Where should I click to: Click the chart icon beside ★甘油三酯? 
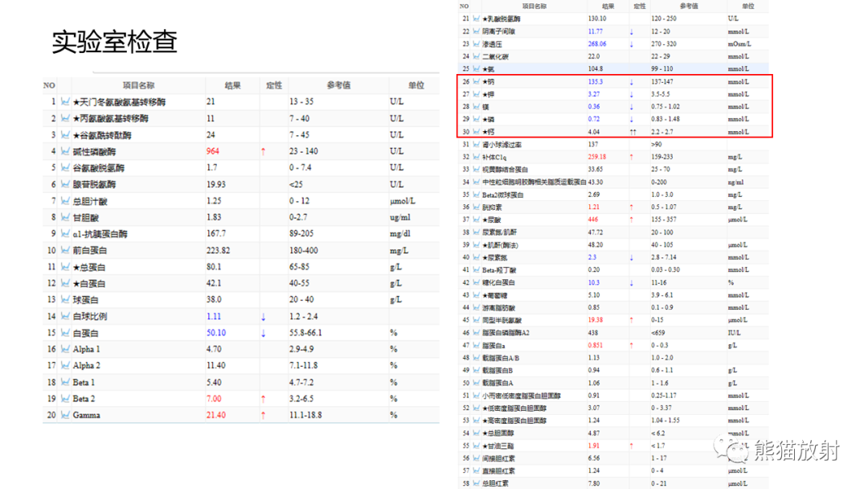(476, 446)
